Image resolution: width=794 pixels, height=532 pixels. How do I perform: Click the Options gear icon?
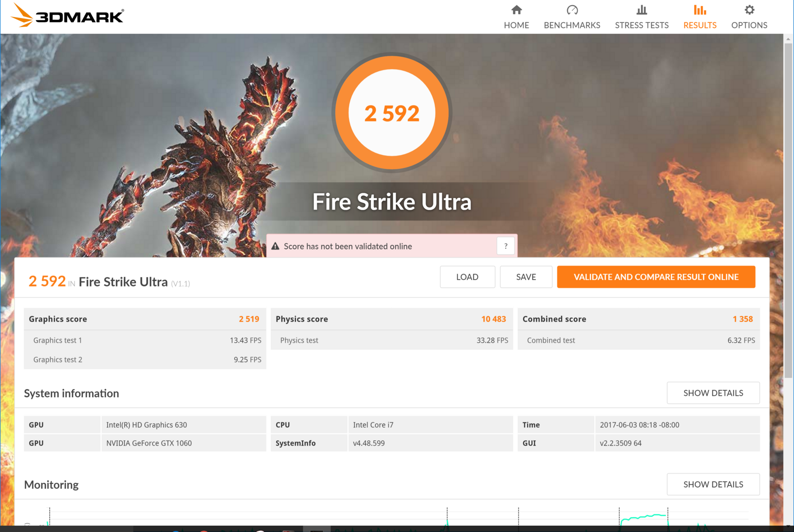coord(749,10)
